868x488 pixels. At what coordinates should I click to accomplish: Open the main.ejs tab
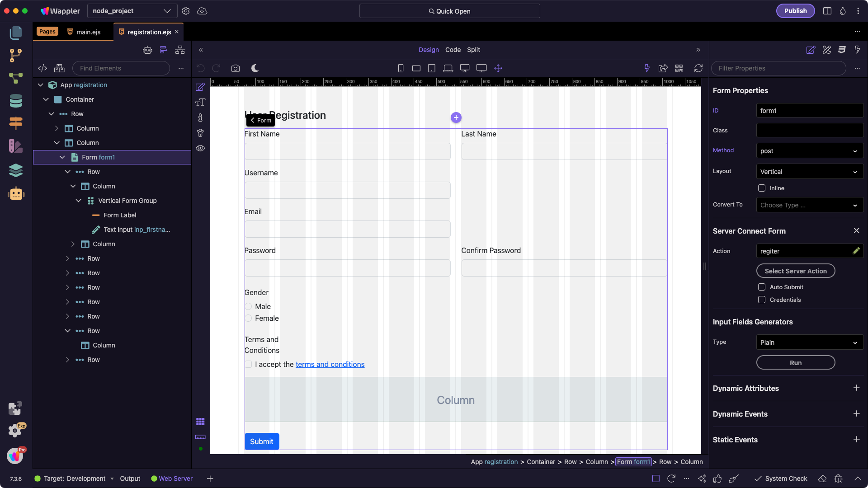point(88,32)
